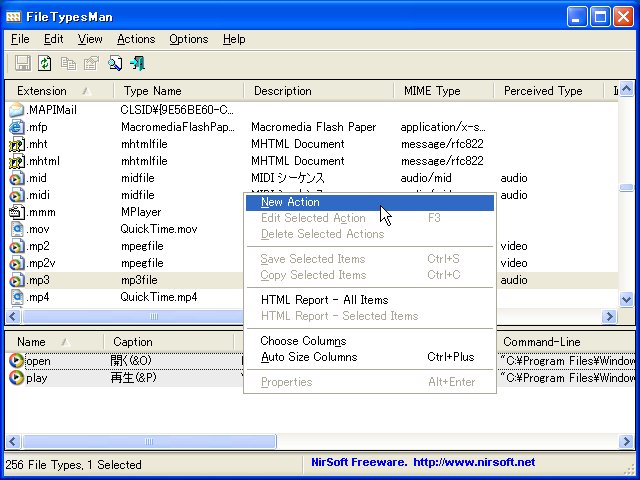
Task: Click the .mht file icon
Action: click(x=16, y=144)
